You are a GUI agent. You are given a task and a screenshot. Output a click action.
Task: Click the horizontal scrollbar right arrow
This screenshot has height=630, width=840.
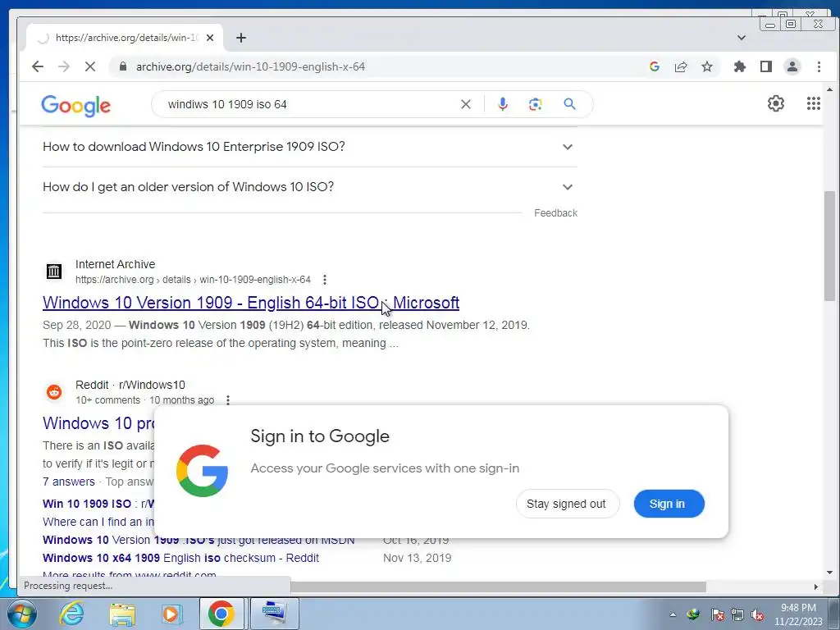816,587
